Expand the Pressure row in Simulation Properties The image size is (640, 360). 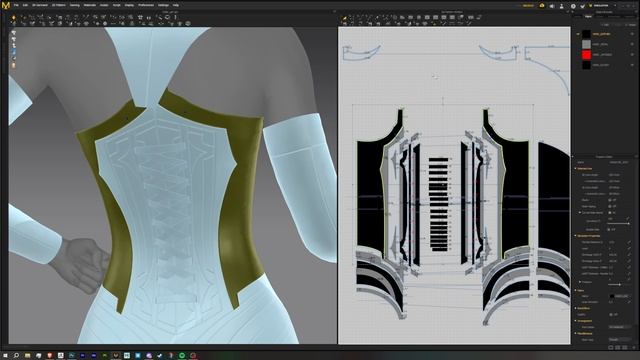point(580,282)
